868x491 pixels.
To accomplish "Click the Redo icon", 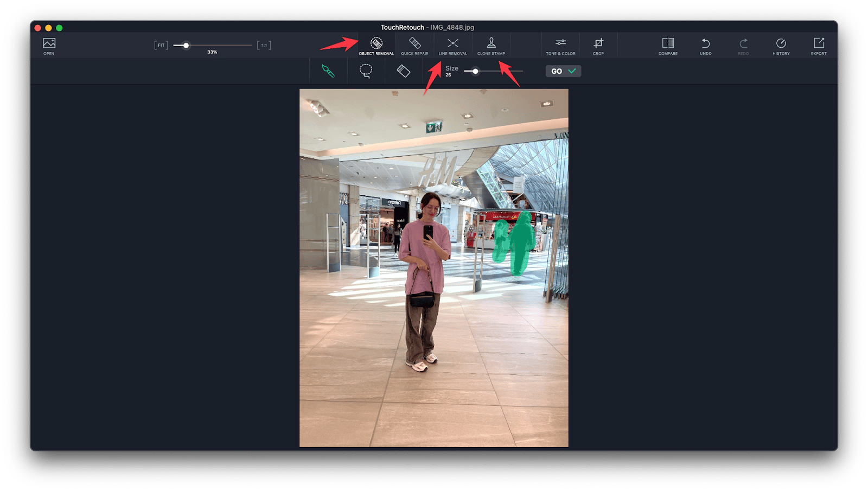I will [x=743, y=46].
